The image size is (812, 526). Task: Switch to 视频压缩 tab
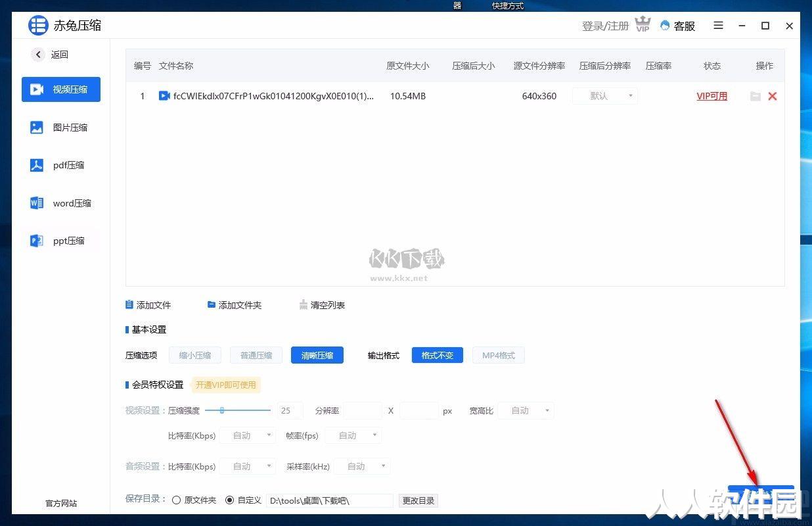61,89
